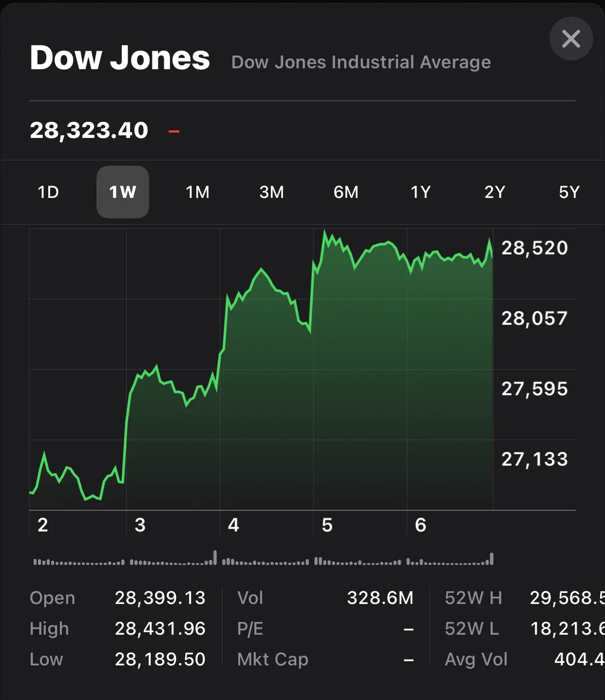Tap the volume bars below the chart

[263, 560]
